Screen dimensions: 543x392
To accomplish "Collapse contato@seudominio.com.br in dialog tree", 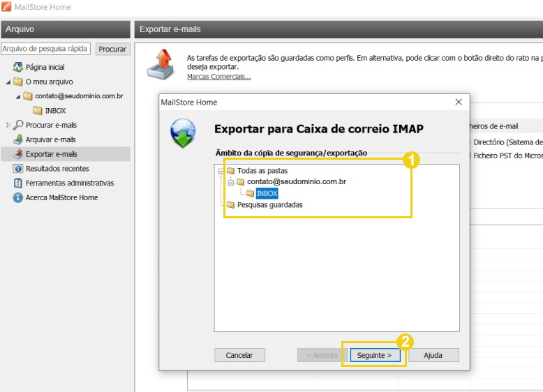I will point(230,182).
